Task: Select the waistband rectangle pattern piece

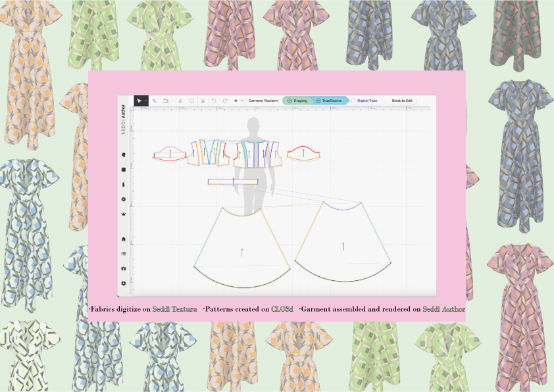Action: click(x=232, y=182)
